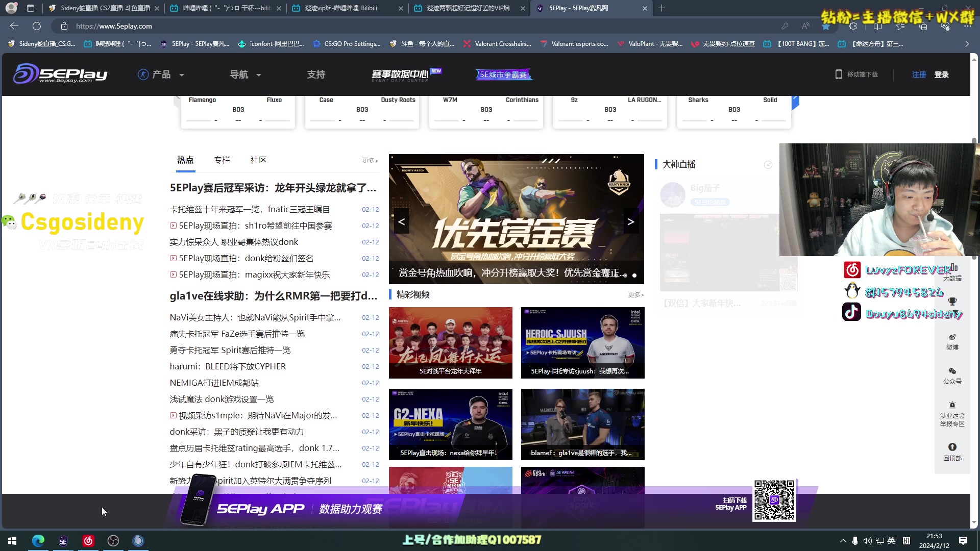Image resolution: width=980 pixels, height=551 pixels.
Task: Click the volume icon in system tray
Action: coord(867,541)
